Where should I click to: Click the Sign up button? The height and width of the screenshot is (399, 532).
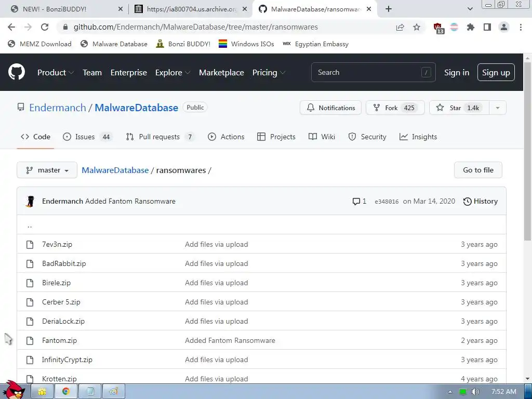(496, 72)
